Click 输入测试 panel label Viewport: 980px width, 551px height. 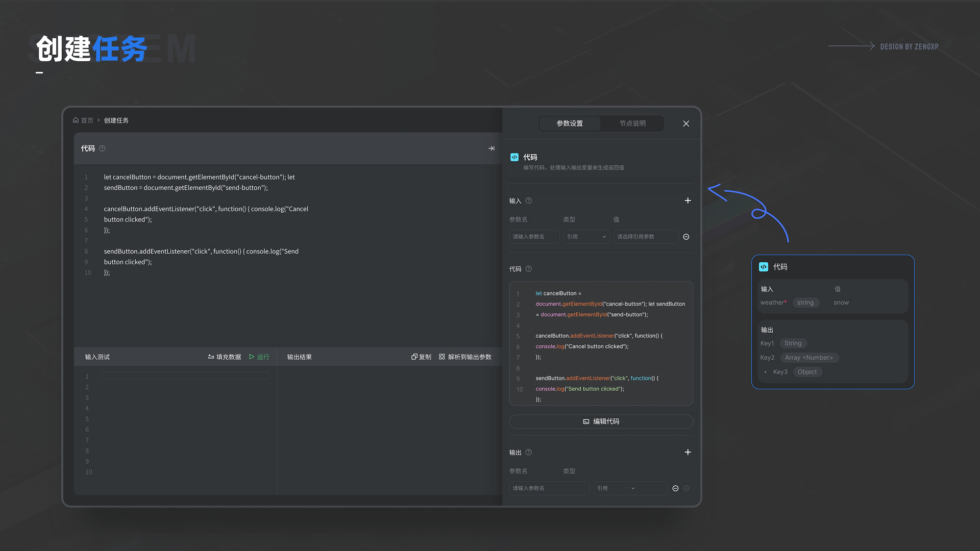(97, 357)
